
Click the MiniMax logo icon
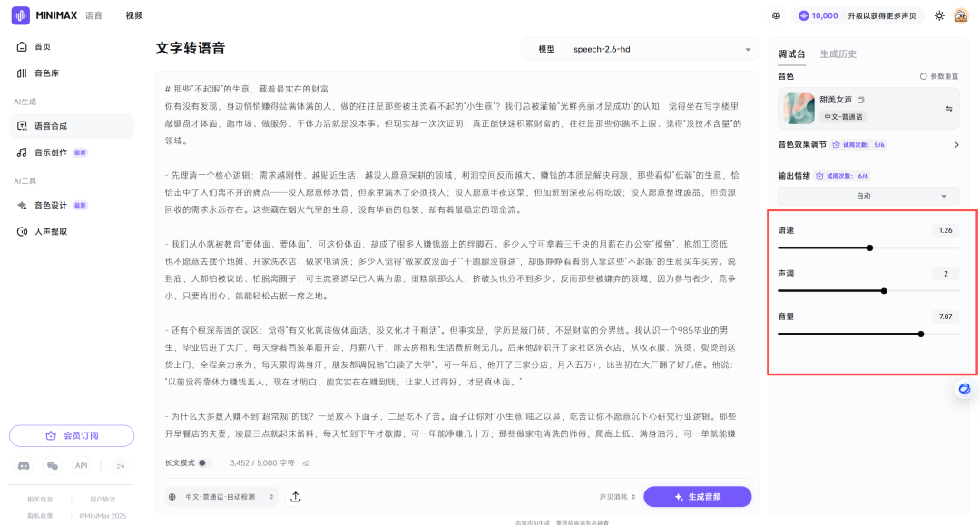[21, 15]
